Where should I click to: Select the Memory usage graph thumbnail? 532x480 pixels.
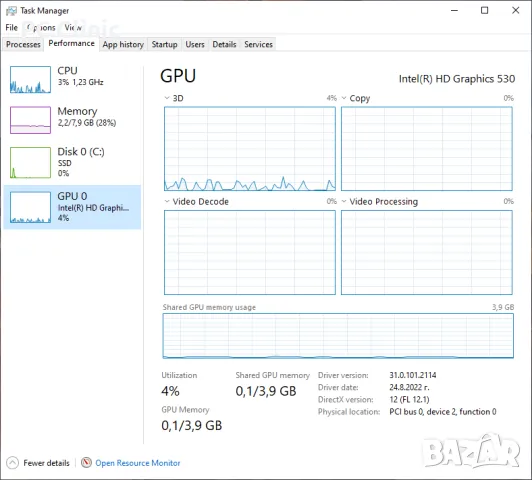click(x=30, y=120)
